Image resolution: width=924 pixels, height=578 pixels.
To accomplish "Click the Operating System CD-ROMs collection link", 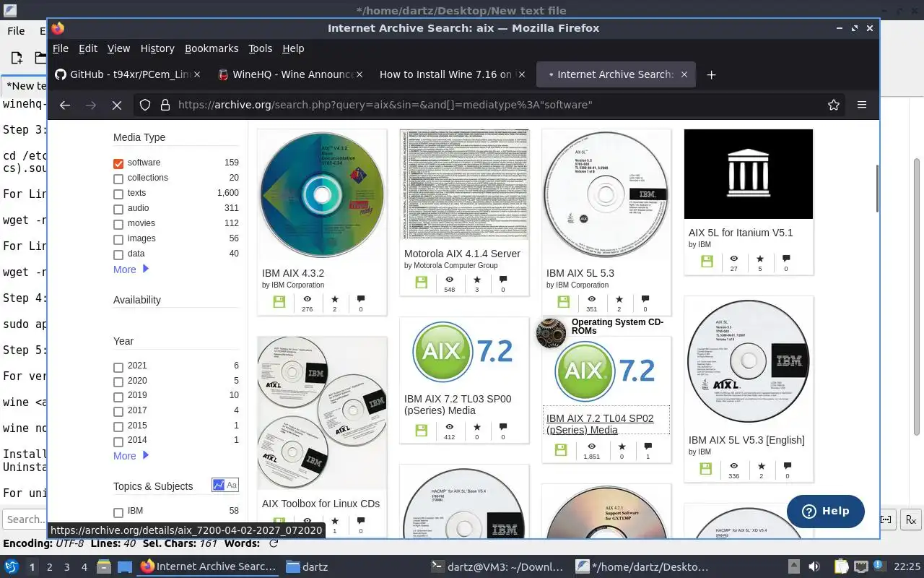I will click(x=617, y=327).
